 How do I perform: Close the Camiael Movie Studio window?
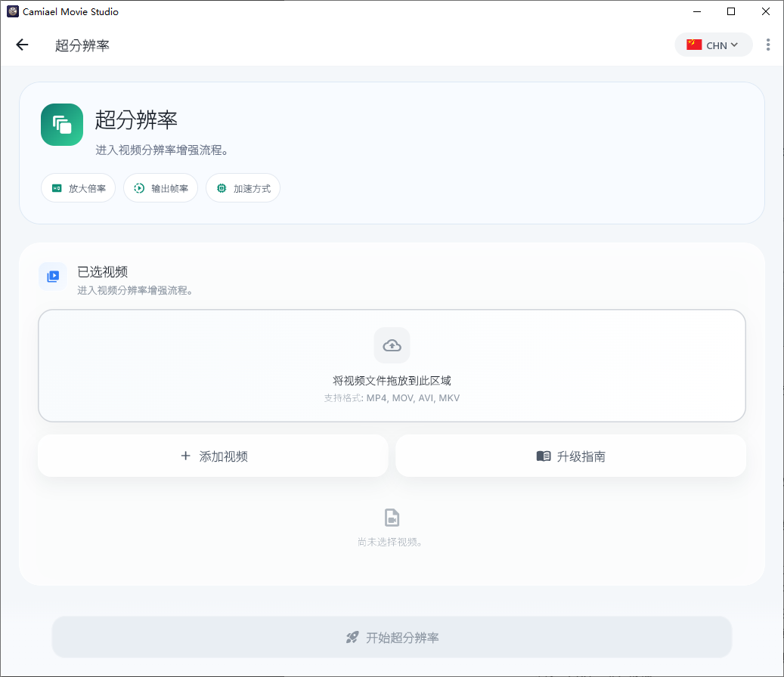click(x=766, y=11)
